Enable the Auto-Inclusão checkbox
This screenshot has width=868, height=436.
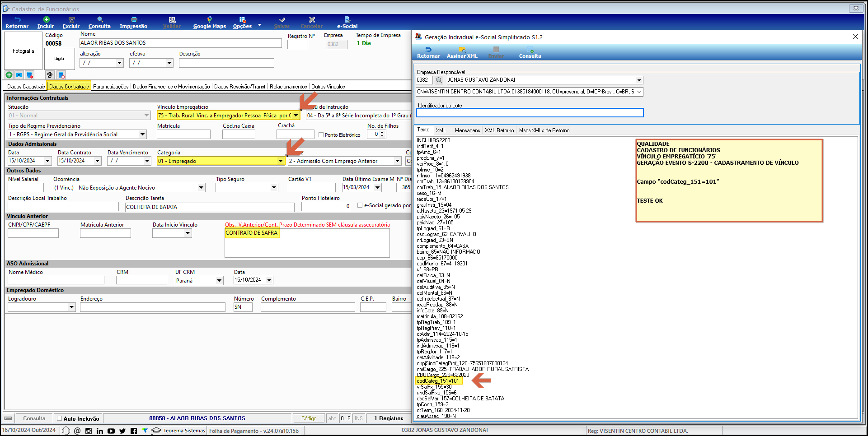[59, 418]
